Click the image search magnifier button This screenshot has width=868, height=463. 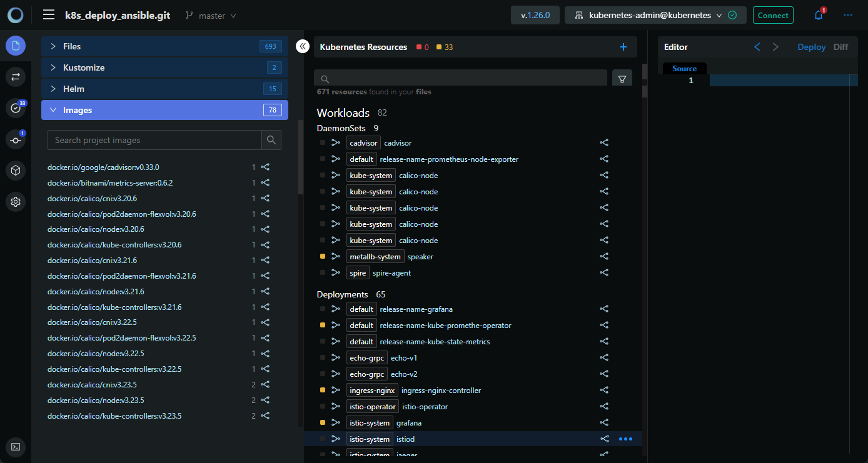pos(271,140)
